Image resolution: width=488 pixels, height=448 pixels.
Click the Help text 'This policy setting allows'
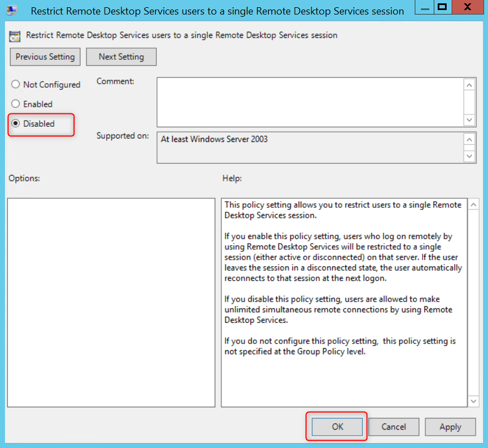[x=343, y=210]
